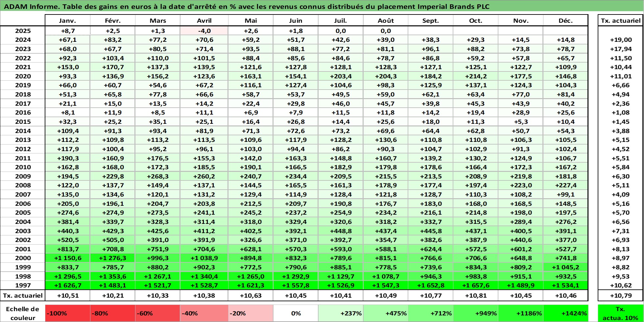This screenshot has width=644, height=322.
Task: Click the -60% color scale swatch
Action: point(158,313)
